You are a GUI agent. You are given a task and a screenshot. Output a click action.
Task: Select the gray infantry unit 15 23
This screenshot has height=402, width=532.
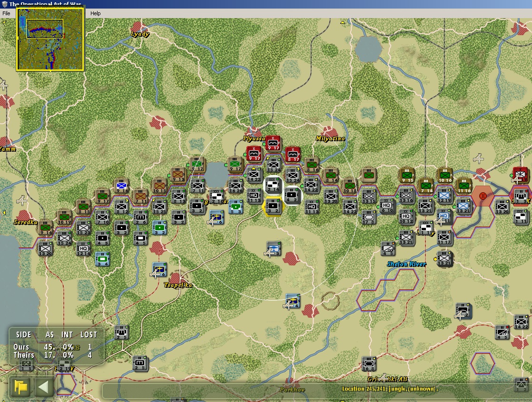[x=83, y=227]
